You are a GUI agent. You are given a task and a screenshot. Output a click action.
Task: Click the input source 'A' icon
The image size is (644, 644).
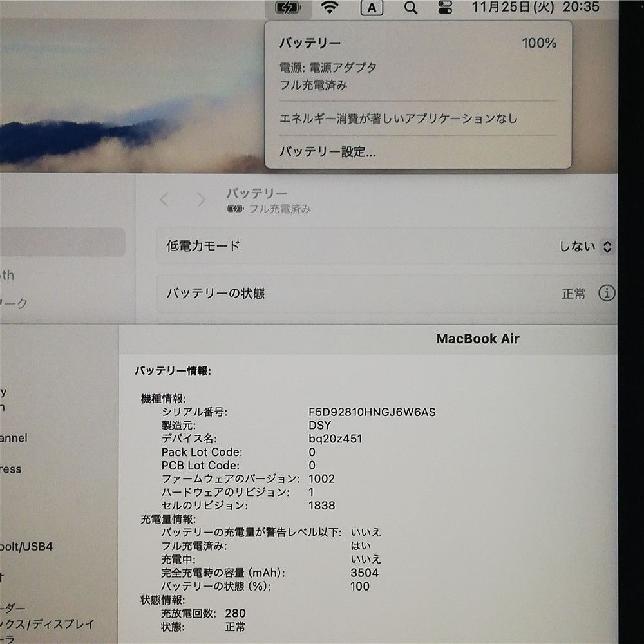click(372, 8)
